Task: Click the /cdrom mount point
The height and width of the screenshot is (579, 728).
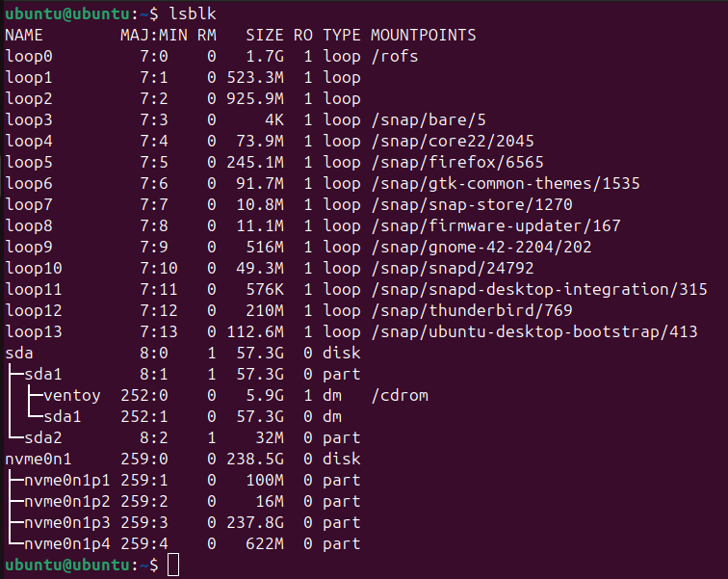Action: [400, 395]
